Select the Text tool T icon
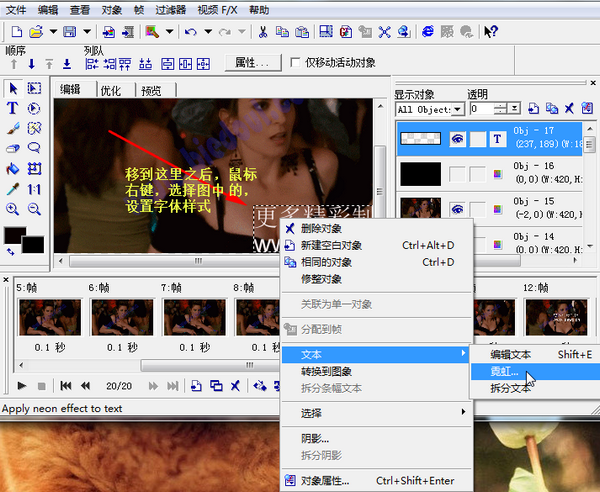600x492 pixels. pos(12,108)
